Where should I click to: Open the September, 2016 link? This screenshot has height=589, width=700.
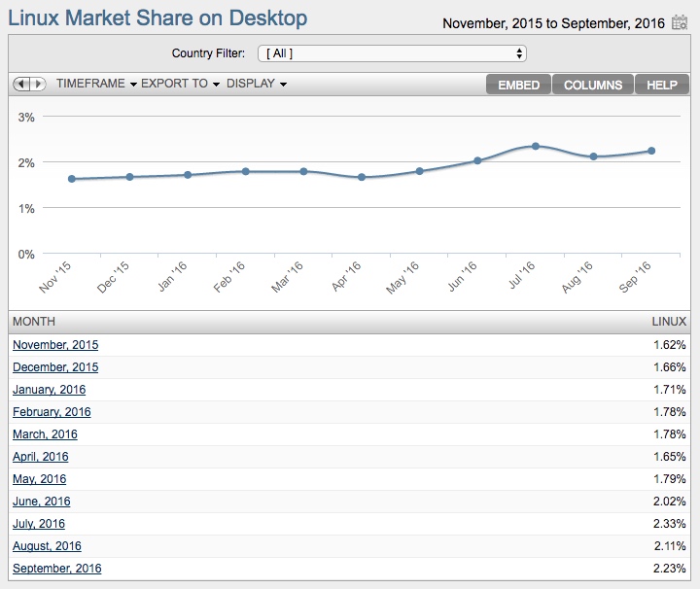(x=56, y=569)
